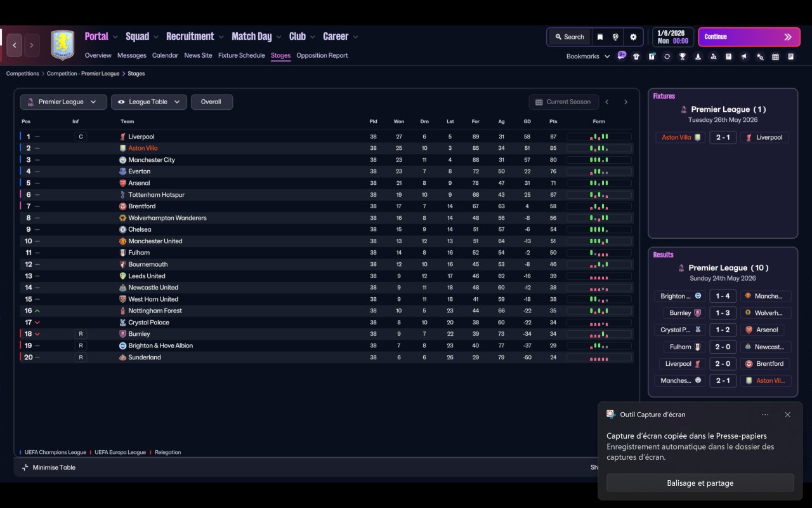This screenshot has width=812, height=508.
Task: Click the Manchester United crest in the table
Action: [123, 241]
